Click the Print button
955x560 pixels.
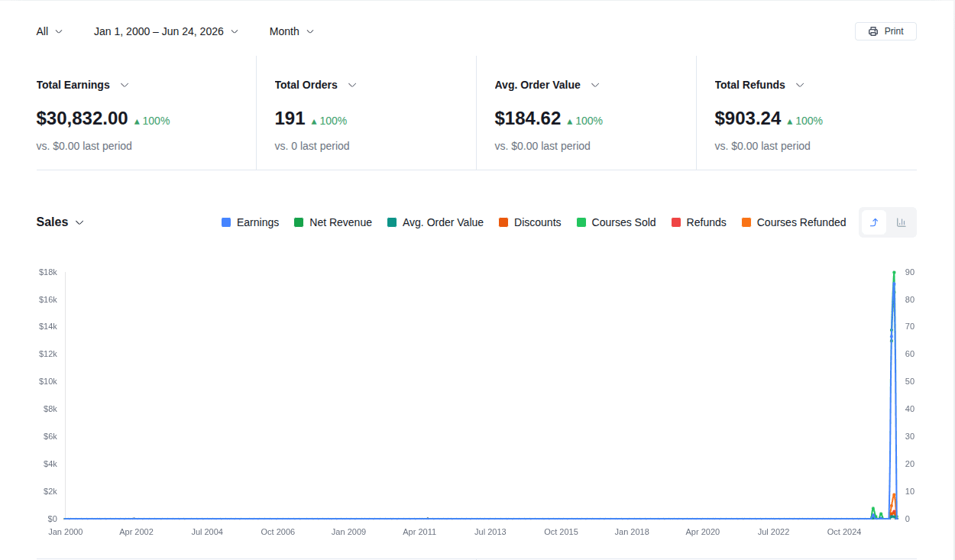click(885, 31)
